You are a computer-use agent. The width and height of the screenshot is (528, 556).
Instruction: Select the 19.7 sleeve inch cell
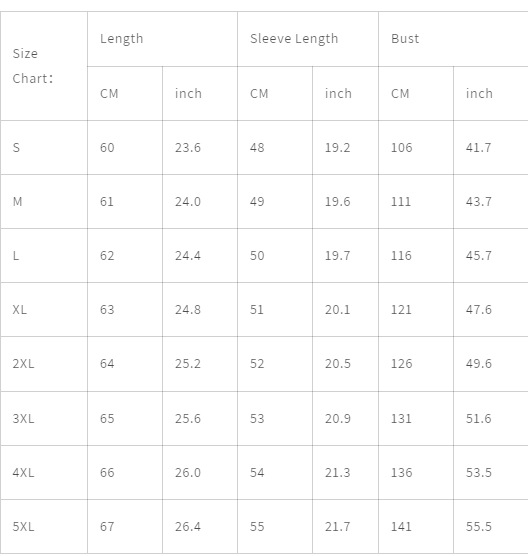(345, 256)
